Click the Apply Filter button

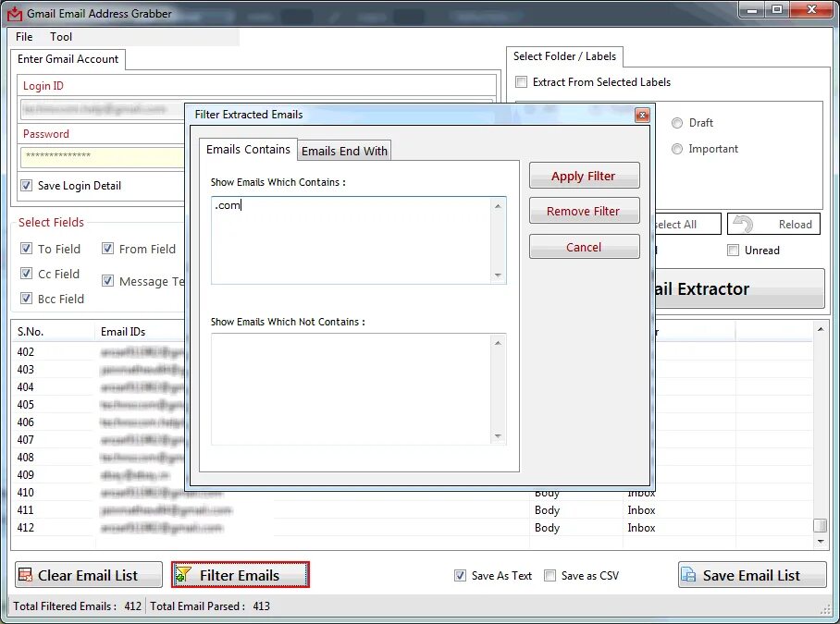pos(584,176)
